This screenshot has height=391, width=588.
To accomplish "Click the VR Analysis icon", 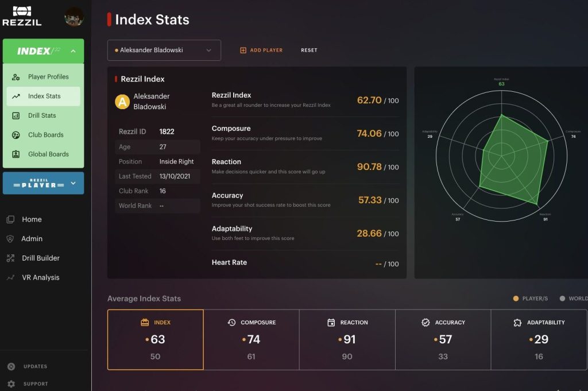I will (x=10, y=277).
